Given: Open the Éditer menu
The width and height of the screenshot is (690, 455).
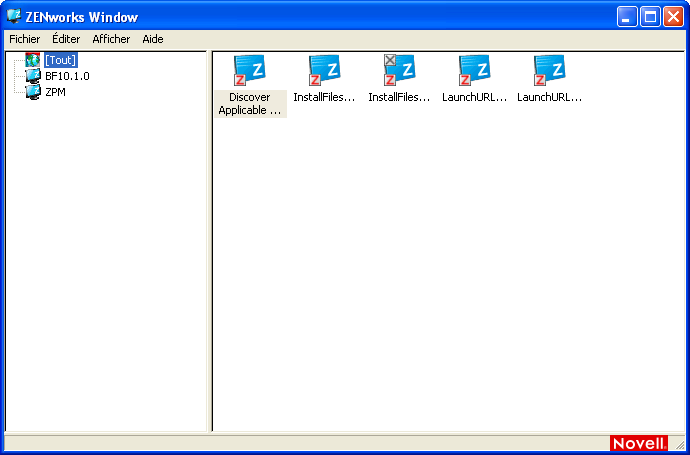Looking at the screenshot, I should (66, 39).
